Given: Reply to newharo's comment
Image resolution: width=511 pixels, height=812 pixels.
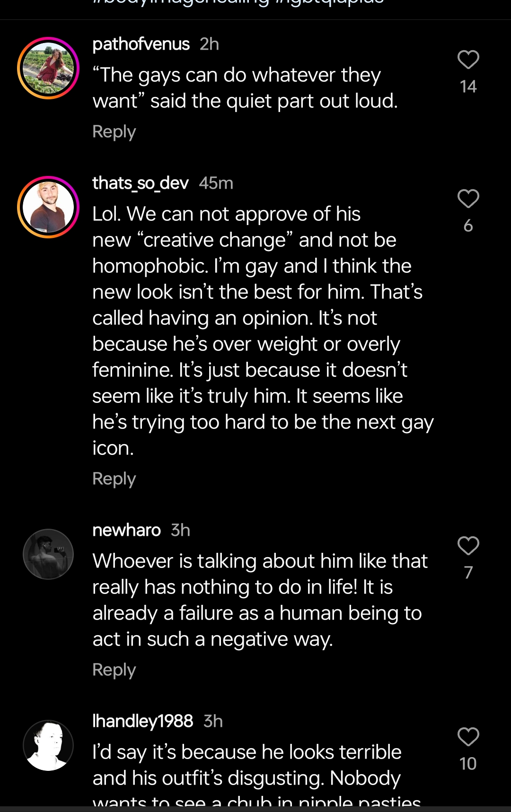Looking at the screenshot, I should [114, 670].
